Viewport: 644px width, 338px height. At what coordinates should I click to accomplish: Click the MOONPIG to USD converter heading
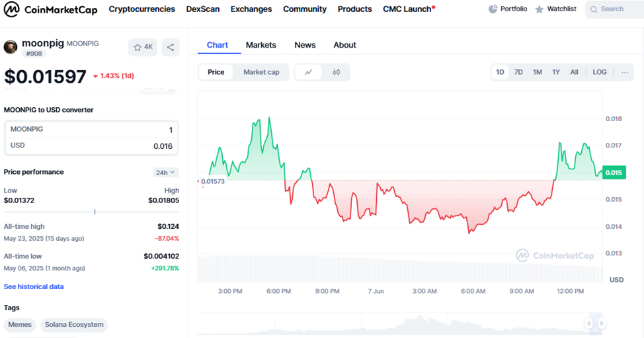[x=48, y=110]
